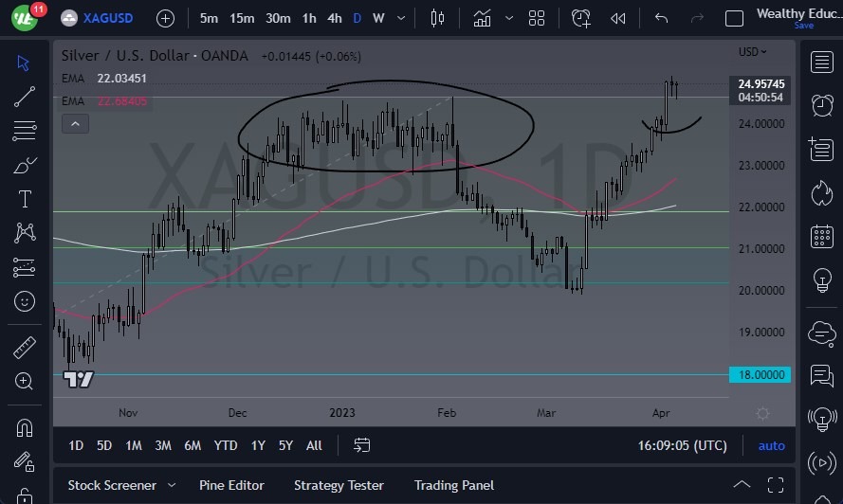The height and width of the screenshot is (504, 843).
Task: Activate the zoom in tool
Action: pos(24,381)
